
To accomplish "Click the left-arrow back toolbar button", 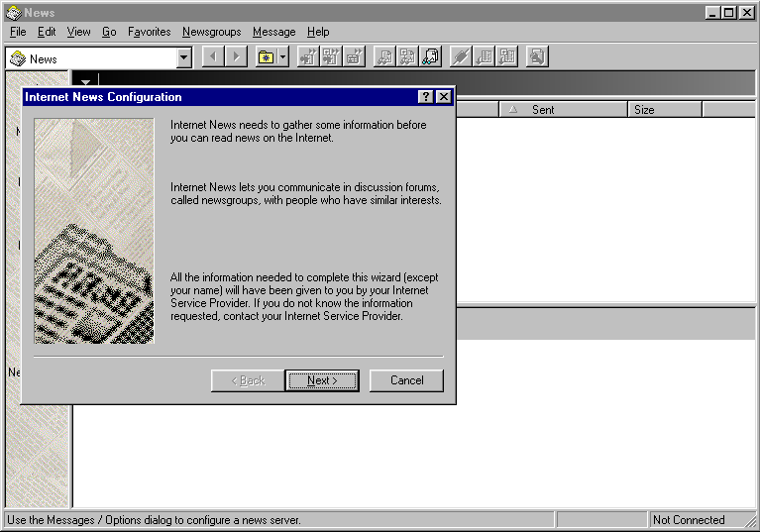I will pos(213,56).
